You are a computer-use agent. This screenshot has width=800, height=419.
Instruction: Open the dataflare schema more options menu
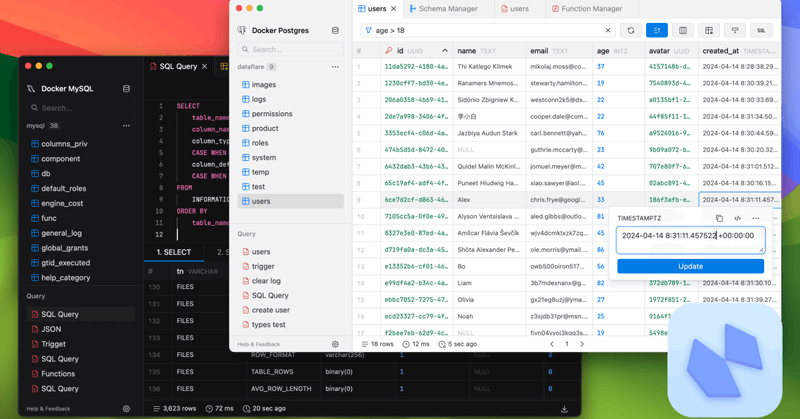[335, 67]
